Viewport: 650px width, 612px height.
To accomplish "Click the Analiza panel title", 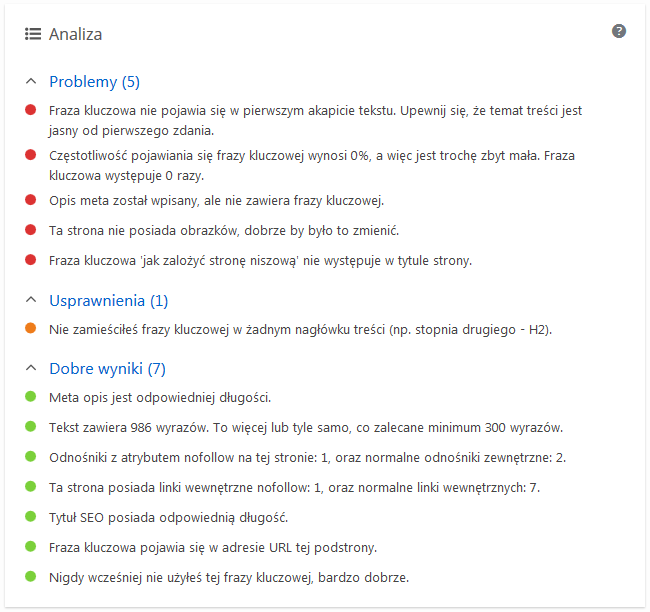I will click(x=76, y=34).
